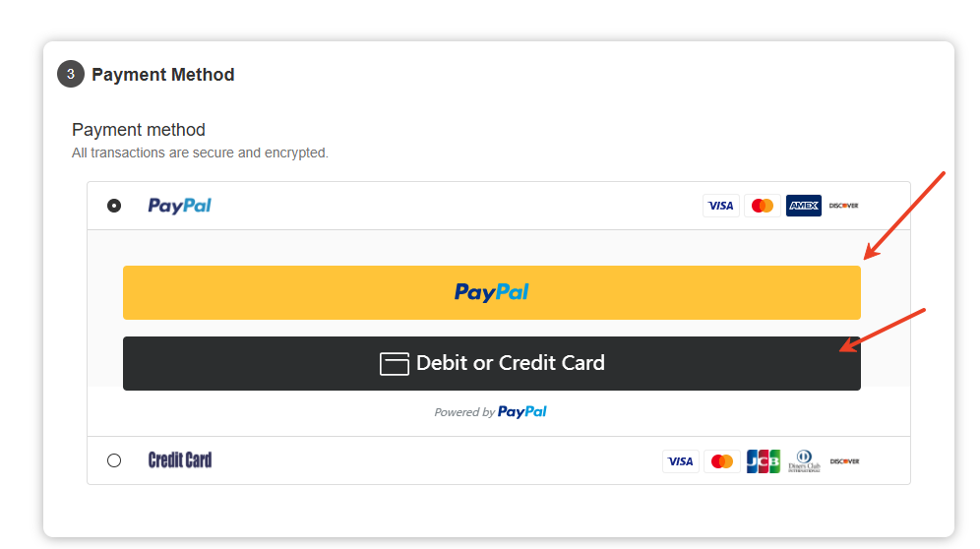The image size is (980, 549).
Task: Click the Credit Card label logo
Action: pos(180,459)
